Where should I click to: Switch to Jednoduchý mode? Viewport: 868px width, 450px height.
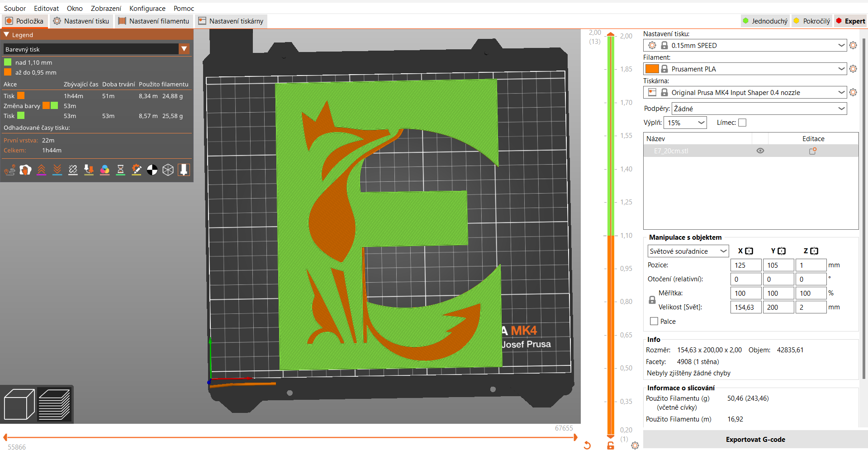pyautogui.click(x=765, y=21)
